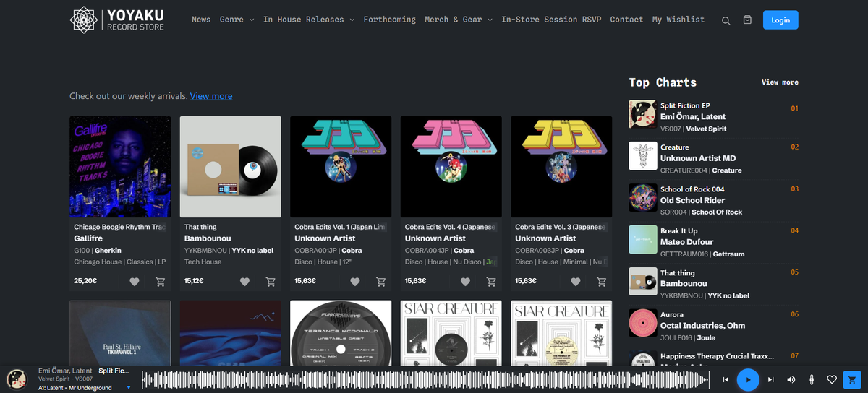
Task: Click the Gettraum label in charts
Action: click(x=728, y=254)
